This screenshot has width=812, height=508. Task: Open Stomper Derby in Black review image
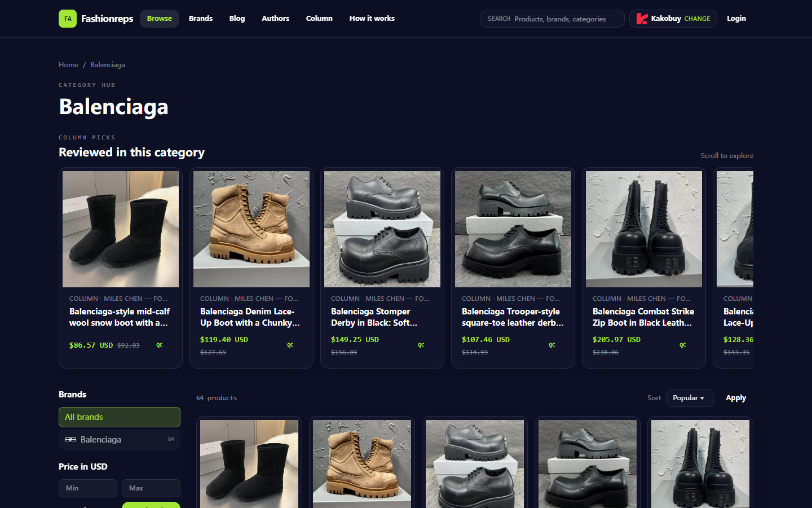click(382, 229)
